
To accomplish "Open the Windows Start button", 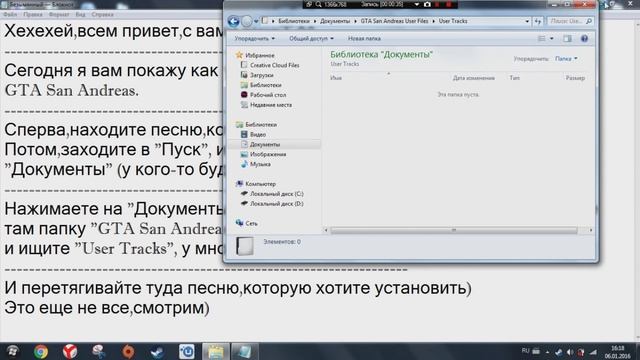I will (x=12, y=351).
